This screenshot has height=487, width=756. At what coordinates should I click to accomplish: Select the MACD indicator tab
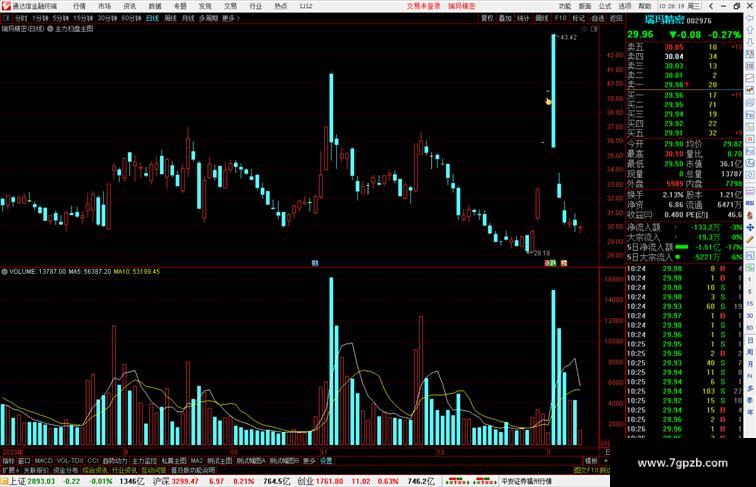tap(43, 461)
